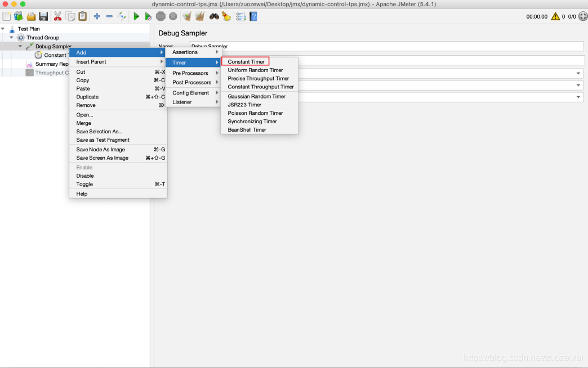
Task: Click the yellow warning log icon
Action: point(555,16)
